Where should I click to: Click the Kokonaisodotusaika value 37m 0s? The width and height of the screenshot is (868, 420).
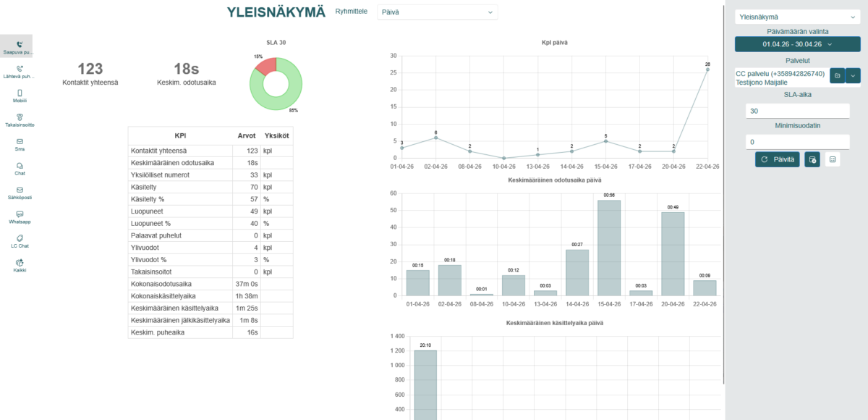pyautogui.click(x=247, y=284)
